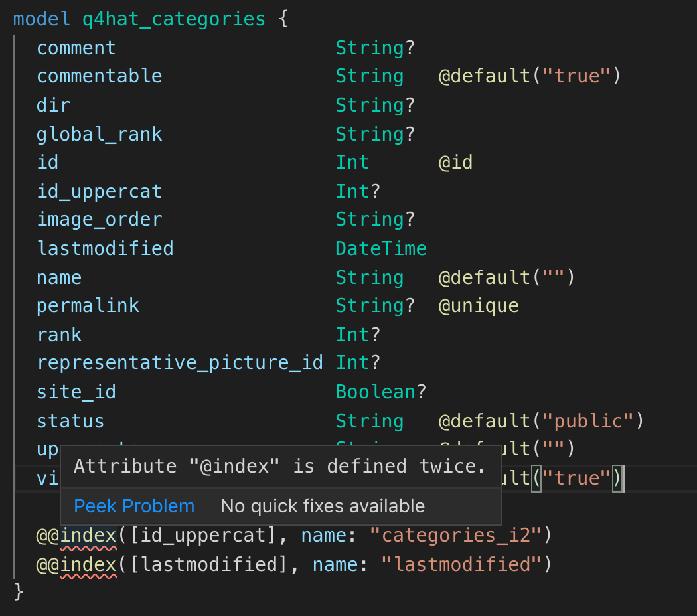The width and height of the screenshot is (697, 616).
Task: Select the representative_picture_id field name
Action: [180, 362]
